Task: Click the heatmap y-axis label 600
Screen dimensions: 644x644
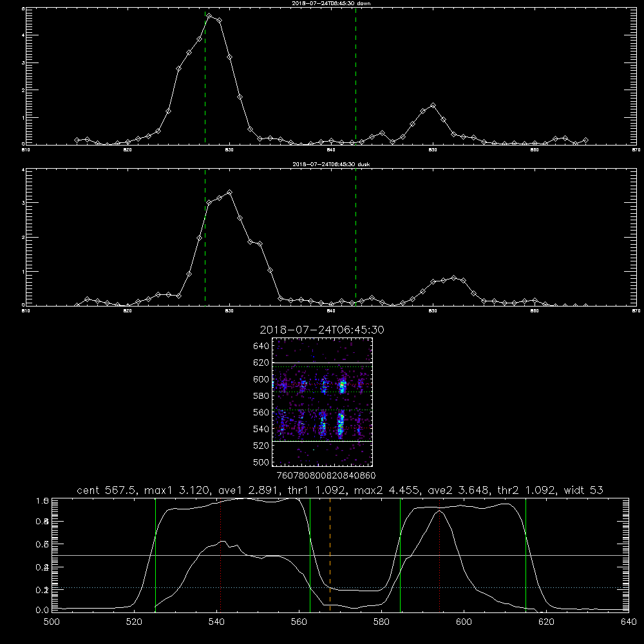Action: (261, 379)
